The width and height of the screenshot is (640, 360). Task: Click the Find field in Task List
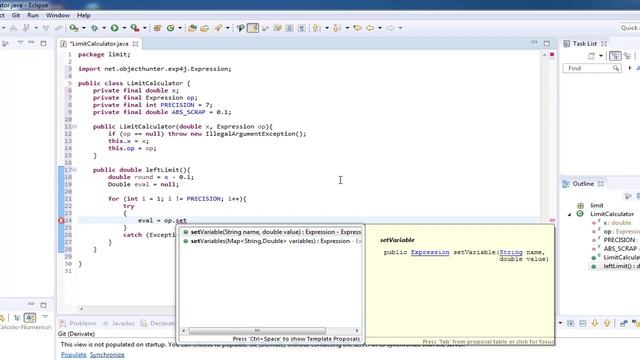pyautogui.click(x=592, y=68)
